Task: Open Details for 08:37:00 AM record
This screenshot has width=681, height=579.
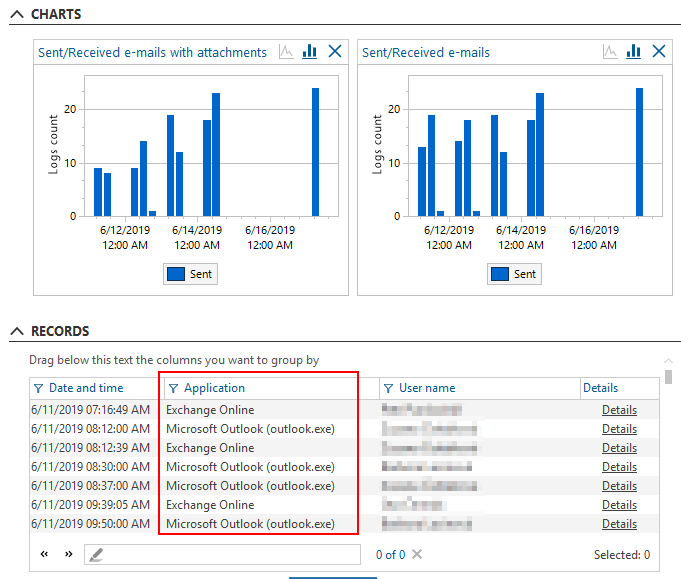Action: [x=619, y=486]
